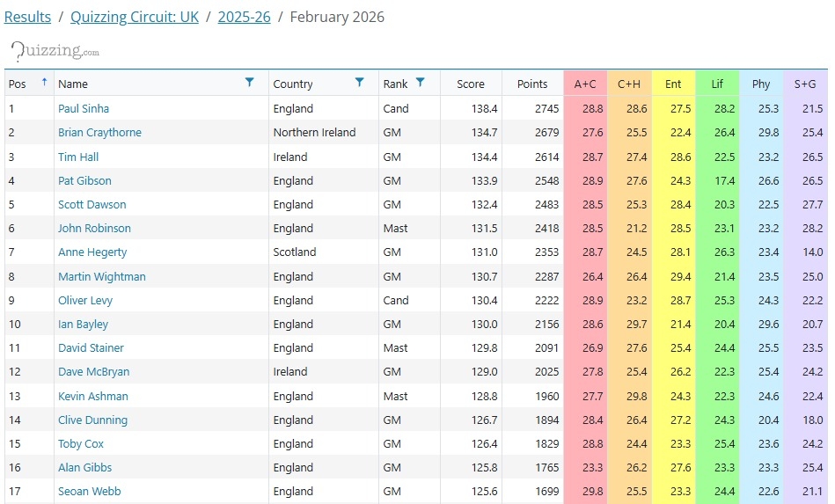The image size is (835, 504).
Task: Select the yellow Ent column header
Action: pos(673,84)
